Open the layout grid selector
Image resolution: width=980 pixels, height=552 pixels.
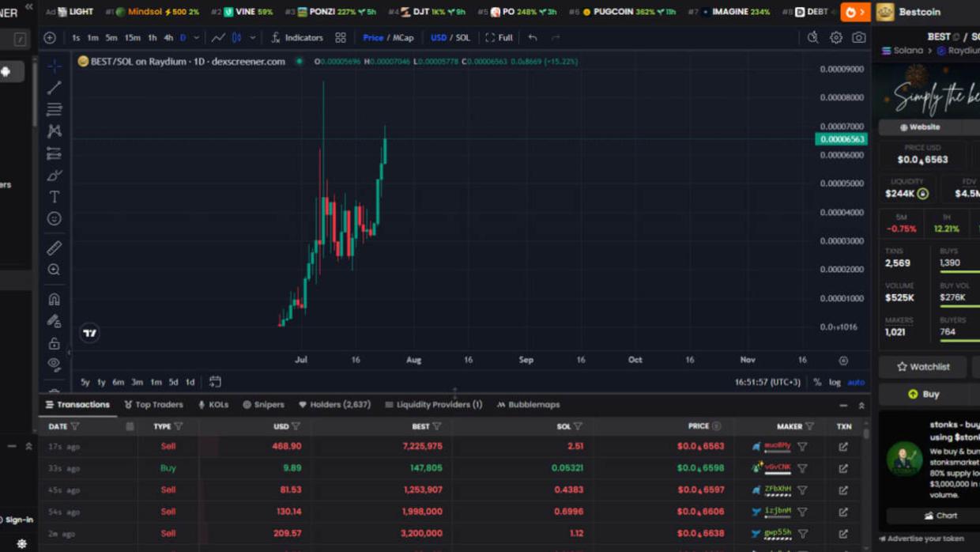click(x=341, y=37)
